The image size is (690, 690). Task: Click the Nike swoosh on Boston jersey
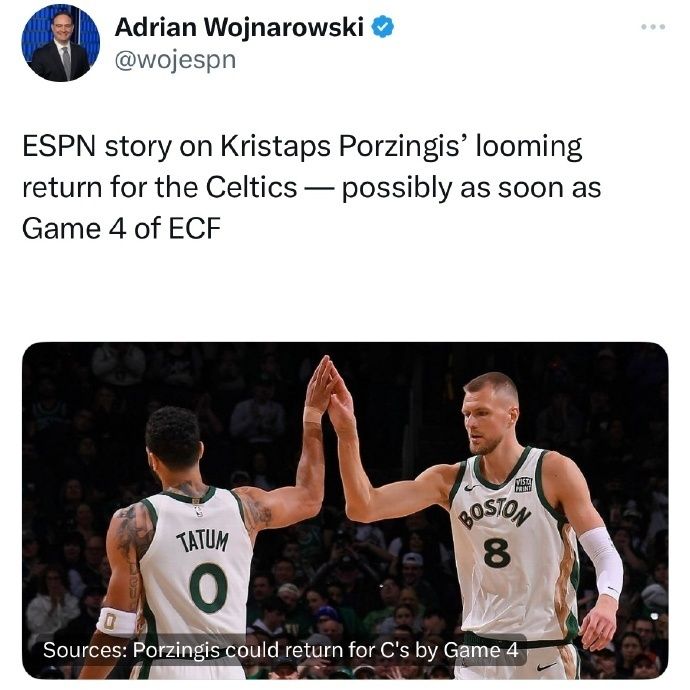tap(472, 488)
